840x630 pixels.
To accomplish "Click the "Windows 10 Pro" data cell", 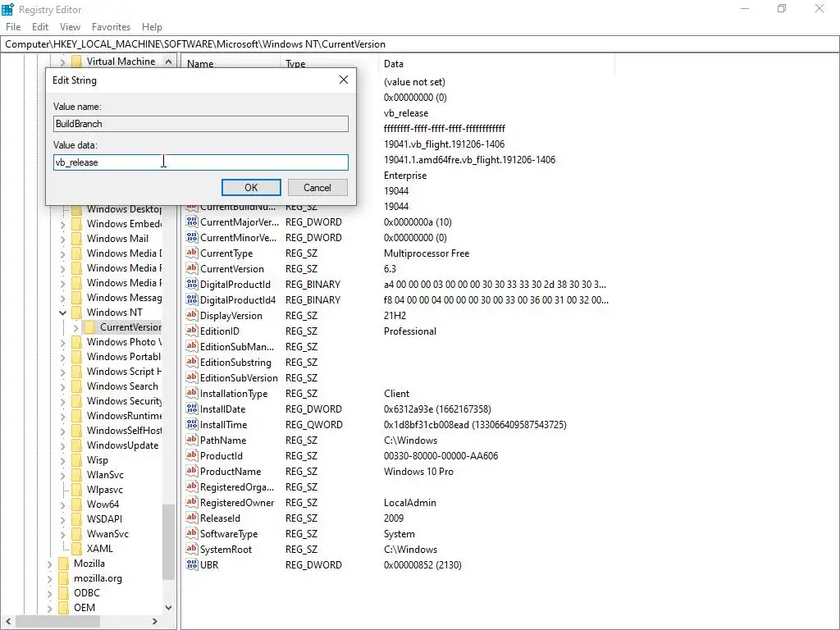I will click(x=418, y=472).
